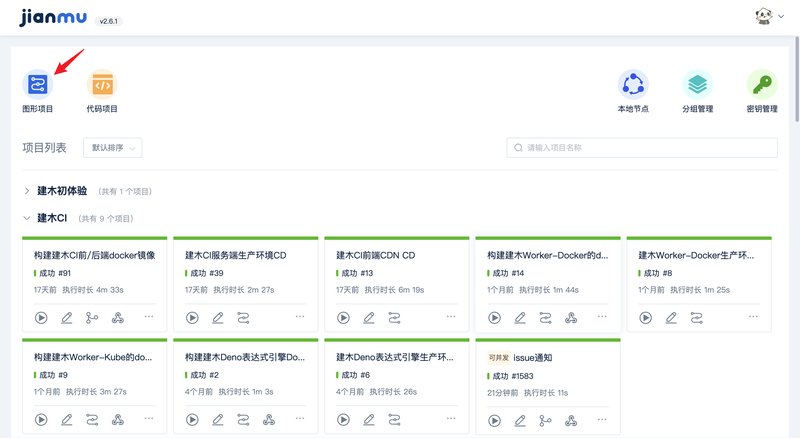This screenshot has width=800, height=438.
Task: Open the 代码项目 code project icon
Action: pos(102,85)
